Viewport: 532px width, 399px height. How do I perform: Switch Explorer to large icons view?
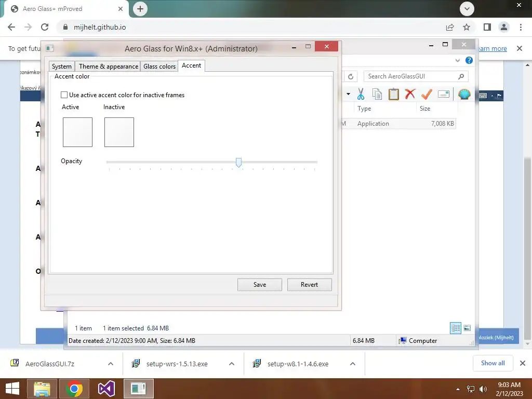[x=467, y=328]
